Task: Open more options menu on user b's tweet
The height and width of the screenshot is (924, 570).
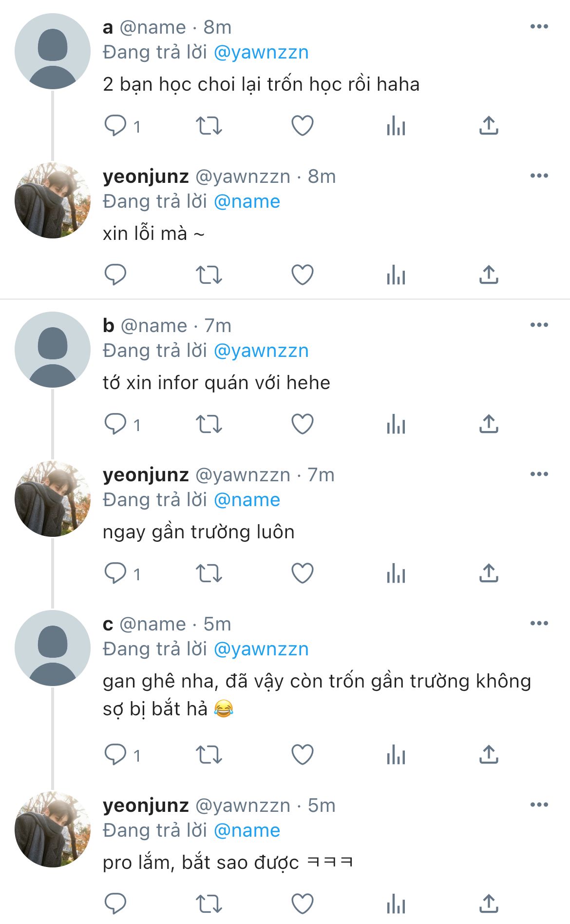Action: point(539,325)
